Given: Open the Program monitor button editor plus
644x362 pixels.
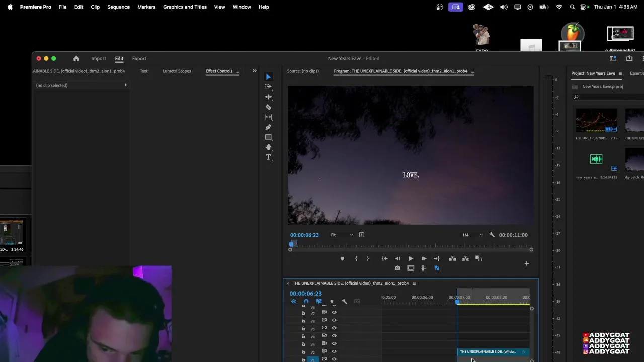Looking at the screenshot, I should [527, 264].
